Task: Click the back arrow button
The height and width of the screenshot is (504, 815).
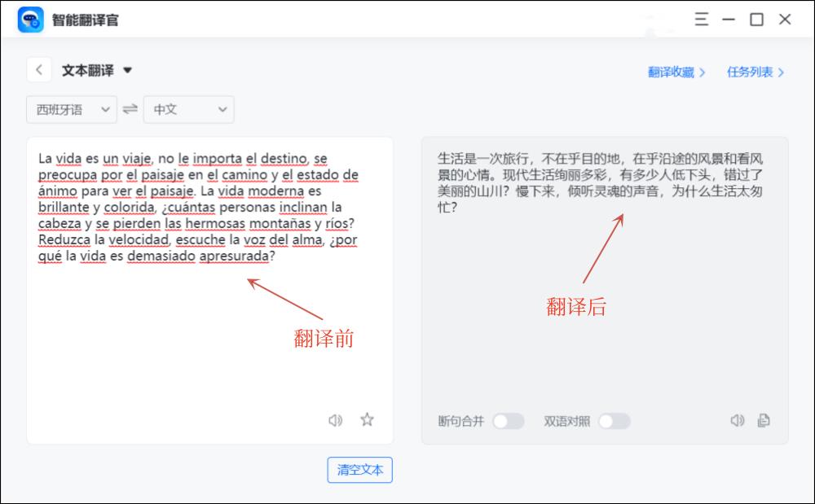Action: pyautogui.click(x=39, y=70)
